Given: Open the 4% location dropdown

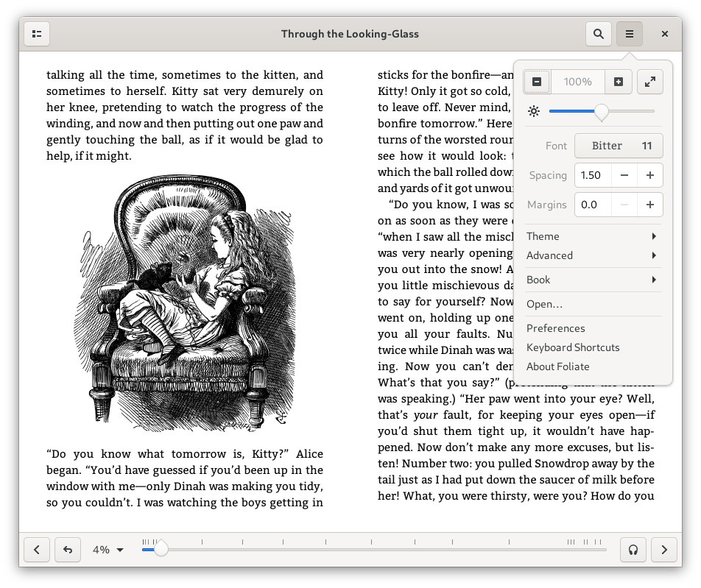Looking at the screenshot, I should (108, 550).
